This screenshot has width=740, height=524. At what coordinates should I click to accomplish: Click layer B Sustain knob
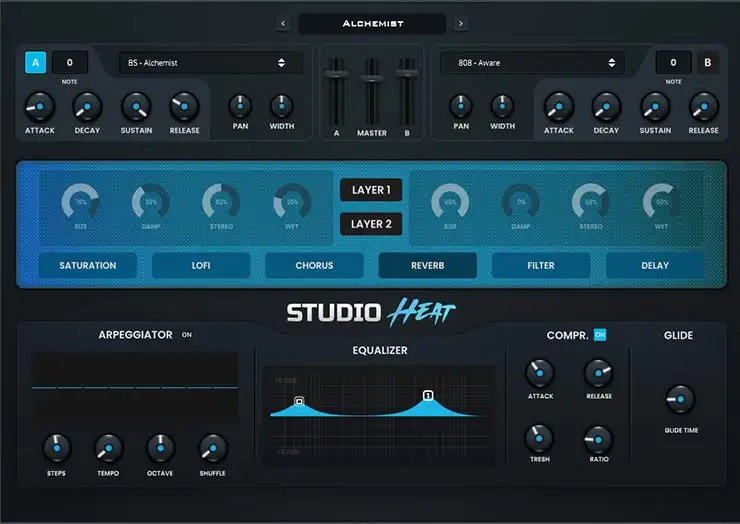655,107
